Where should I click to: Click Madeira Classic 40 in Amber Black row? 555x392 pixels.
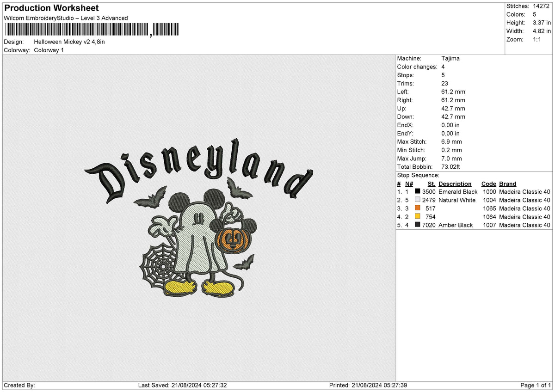(525, 225)
